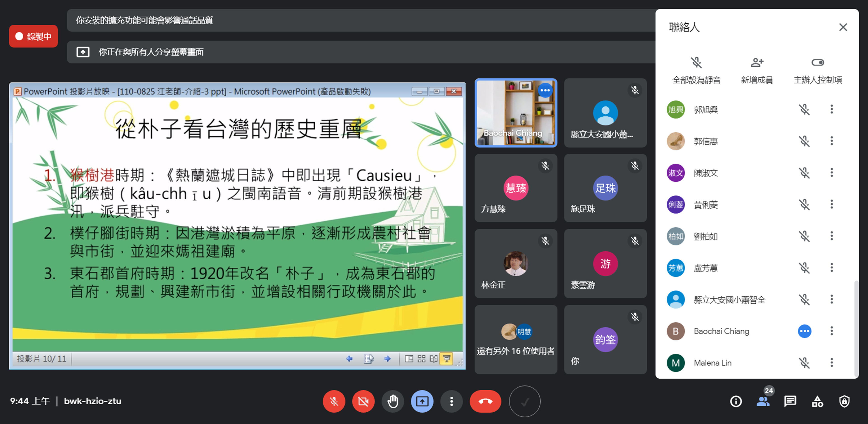Open the chat messages icon
Screen dimensions: 868x424
tap(790, 401)
